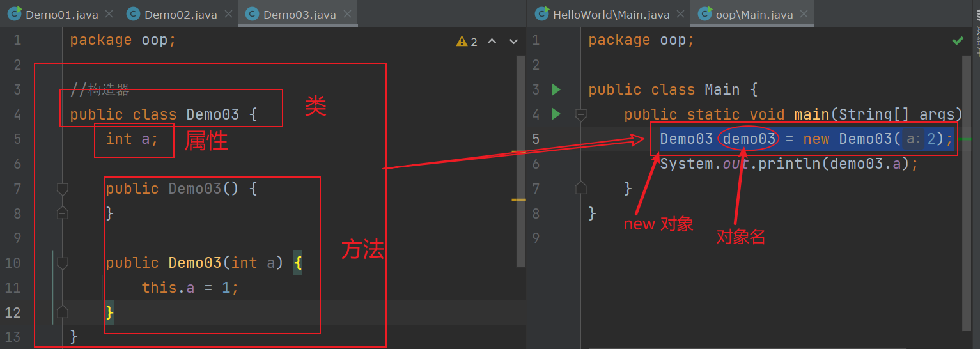Screen dimensions: 980x349
Task: Close the Demo02.java tab
Action: pos(227,14)
